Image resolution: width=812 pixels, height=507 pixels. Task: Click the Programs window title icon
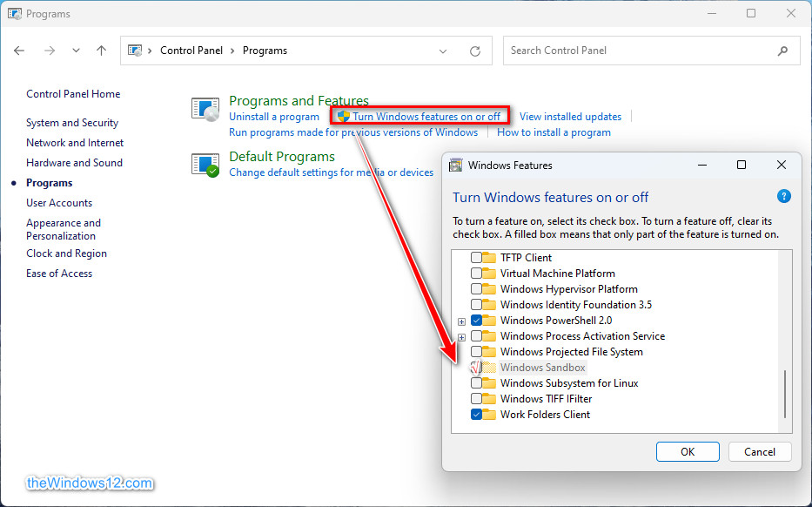(15, 13)
